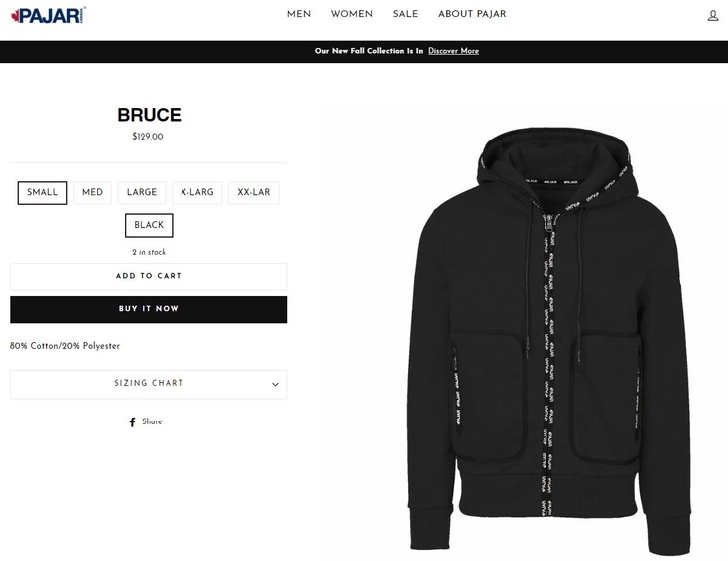Click the PAJAR maple leaf logo
The height and width of the screenshot is (561, 728).
(x=48, y=15)
